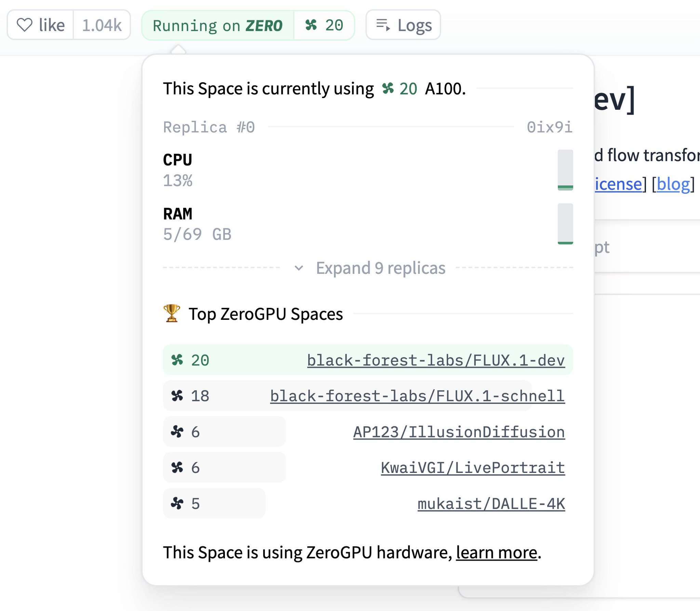The width and height of the screenshot is (700, 611).
Task: Click the fan icon in the FLUX.1-schnell row
Action: [177, 396]
